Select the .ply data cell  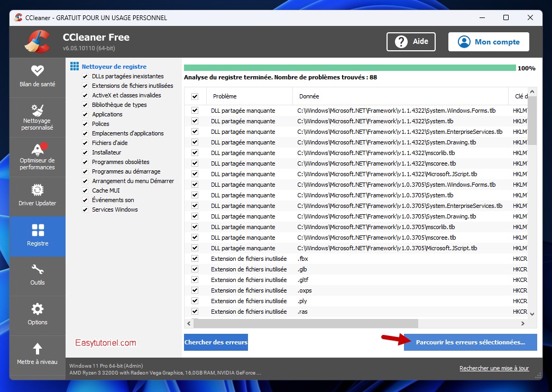coord(302,301)
